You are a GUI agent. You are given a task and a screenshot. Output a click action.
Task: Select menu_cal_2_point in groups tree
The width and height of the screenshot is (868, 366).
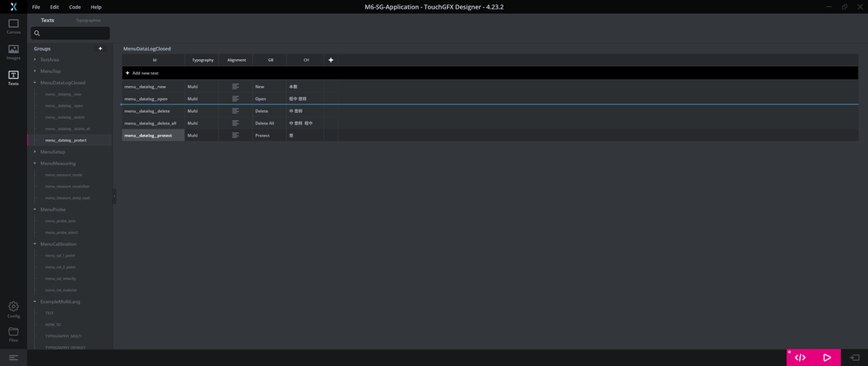click(60, 267)
